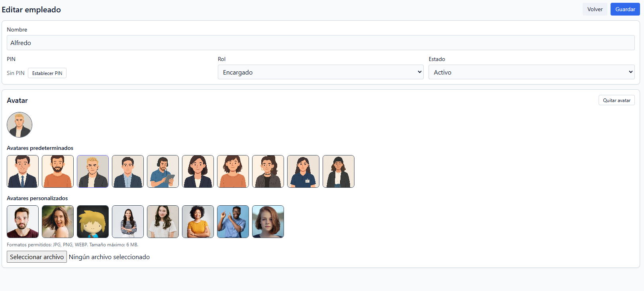Expand the Estado dropdown showing Activo
Image resolution: width=644 pixels, height=291 pixels.
click(x=531, y=72)
